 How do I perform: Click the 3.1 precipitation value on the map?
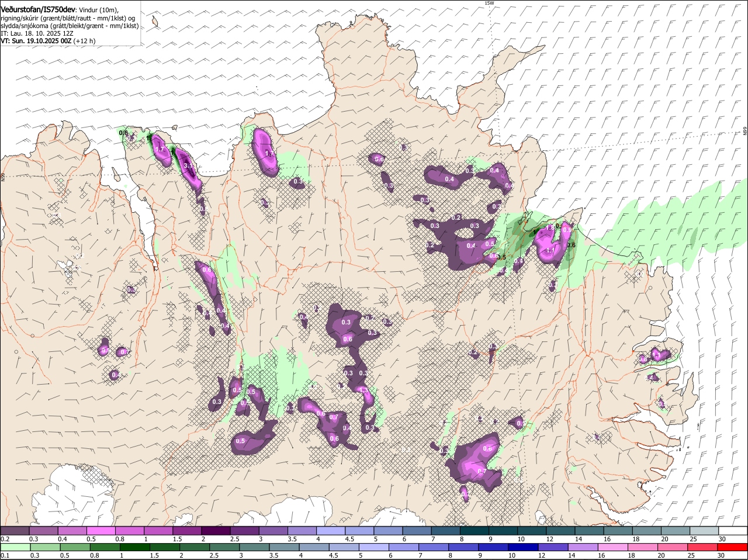188,165
